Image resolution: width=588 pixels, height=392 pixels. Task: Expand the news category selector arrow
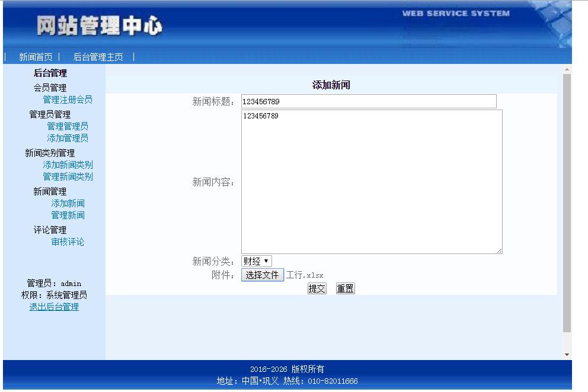pyautogui.click(x=267, y=261)
